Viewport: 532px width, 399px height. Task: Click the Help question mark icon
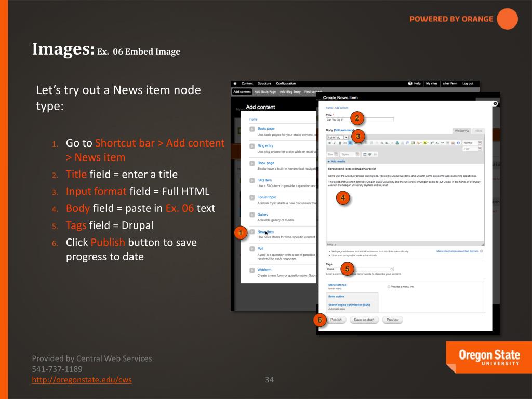point(410,83)
